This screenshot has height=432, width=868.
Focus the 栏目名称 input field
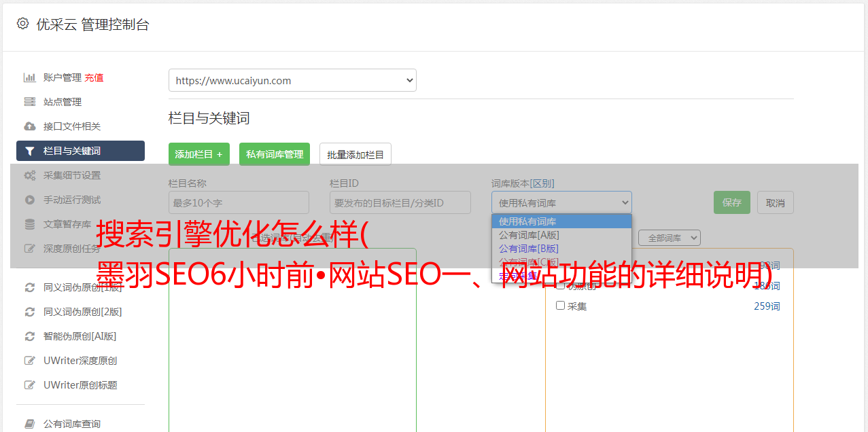click(239, 202)
